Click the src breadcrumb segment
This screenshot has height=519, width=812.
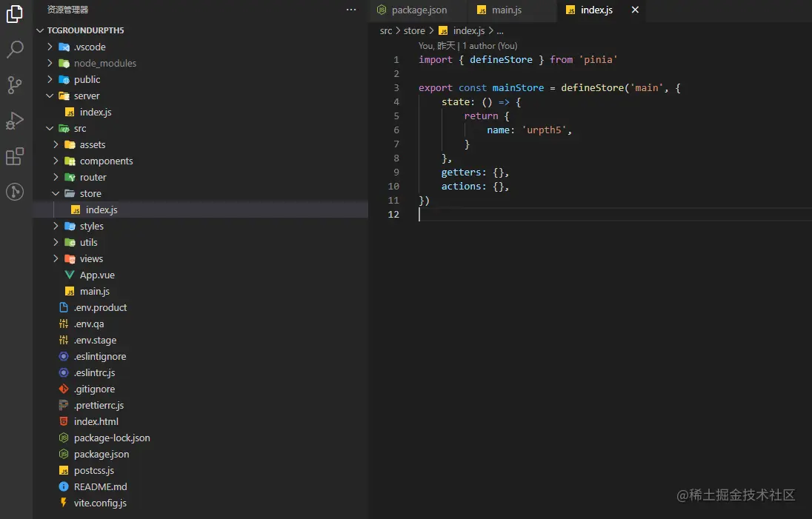pos(386,30)
